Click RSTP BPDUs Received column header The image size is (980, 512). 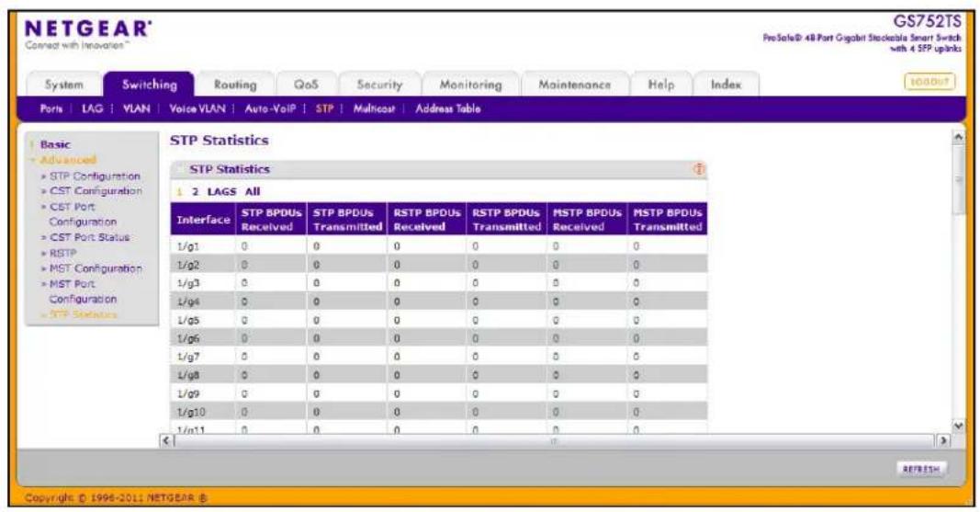click(x=427, y=220)
